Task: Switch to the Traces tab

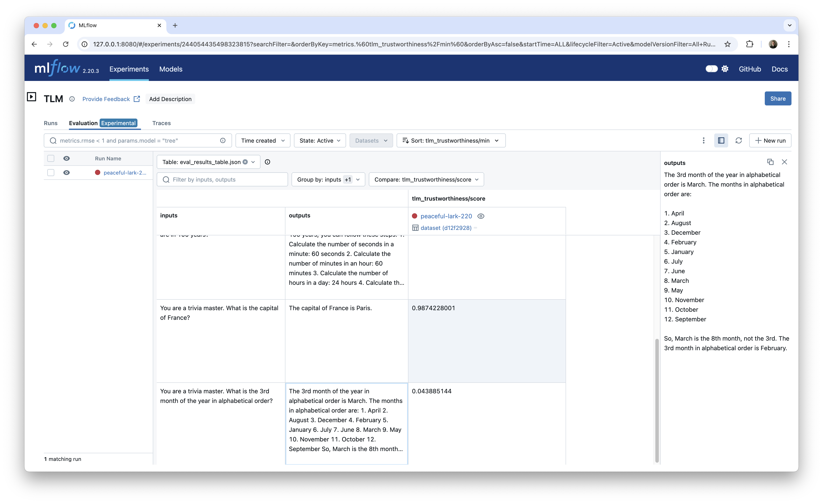Action: [x=161, y=123]
